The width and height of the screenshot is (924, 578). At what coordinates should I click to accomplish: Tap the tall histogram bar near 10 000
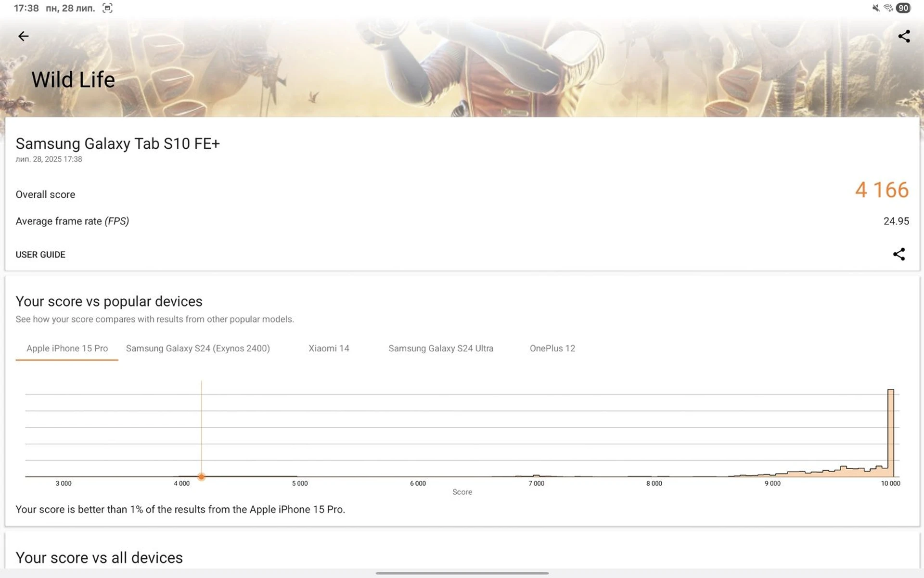point(890,433)
